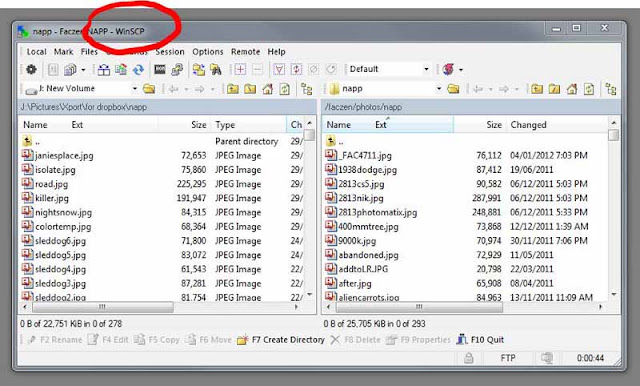Viewport: 640px width, 386px height.
Task: Open the Local menu
Action: 36,52
